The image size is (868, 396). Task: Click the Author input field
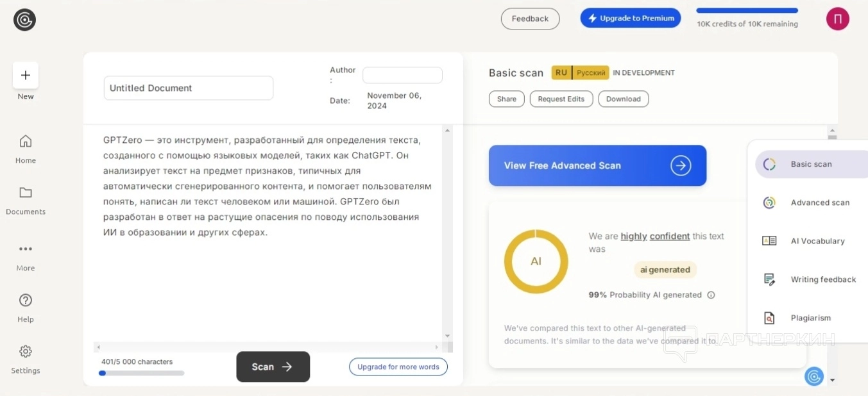click(x=402, y=75)
